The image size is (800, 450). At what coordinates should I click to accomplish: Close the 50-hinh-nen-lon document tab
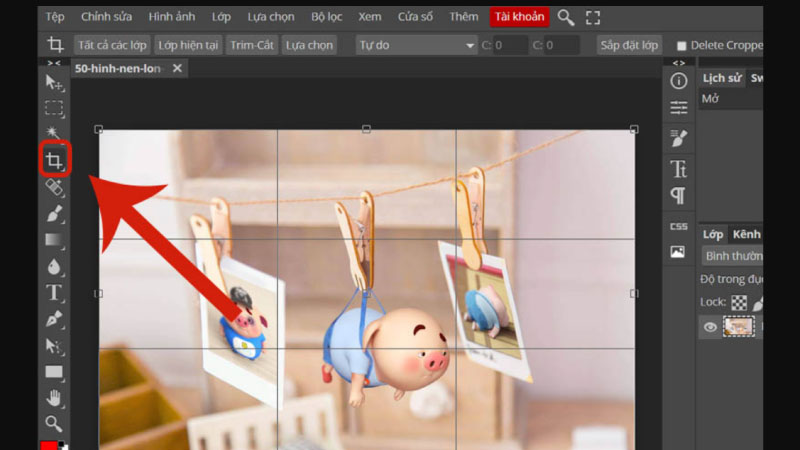177,68
